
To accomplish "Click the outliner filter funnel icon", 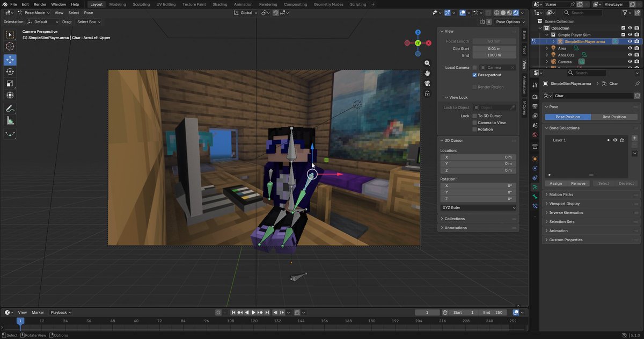I will pyautogui.click(x=624, y=12).
